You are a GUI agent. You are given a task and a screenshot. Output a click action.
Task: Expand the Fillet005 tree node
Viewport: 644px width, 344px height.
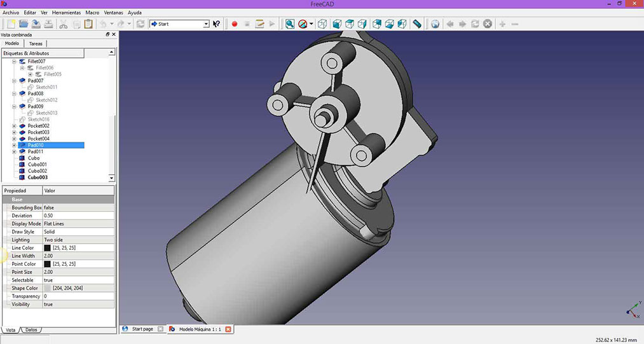point(30,74)
